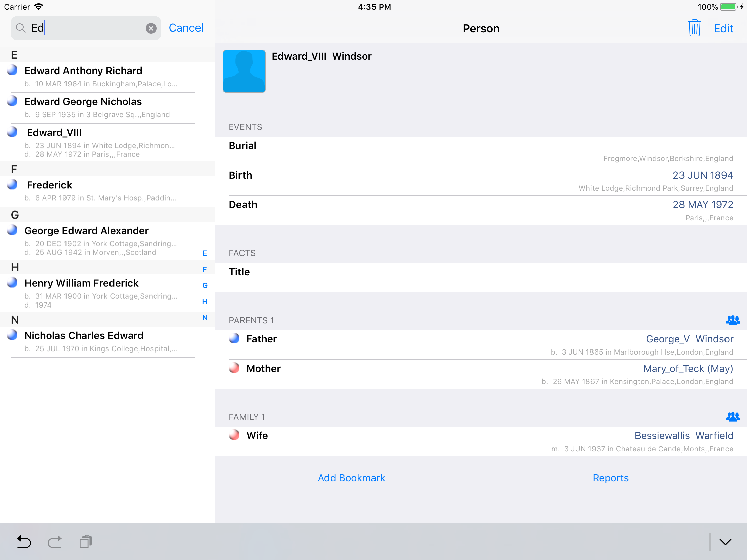Jump to index letter G
Viewport: 747px width, 560px height.
[x=205, y=286]
